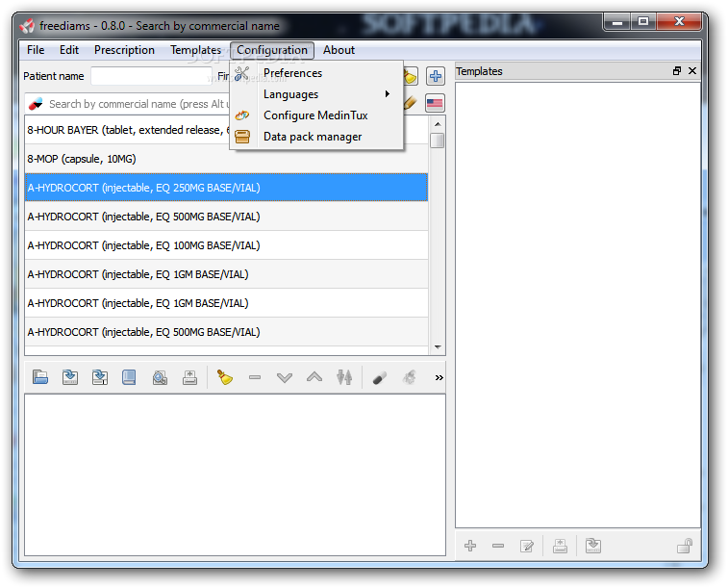Click the empty prescription text area
Screen dimensions: 728x588
pyautogui.click(x=235, y=474)
